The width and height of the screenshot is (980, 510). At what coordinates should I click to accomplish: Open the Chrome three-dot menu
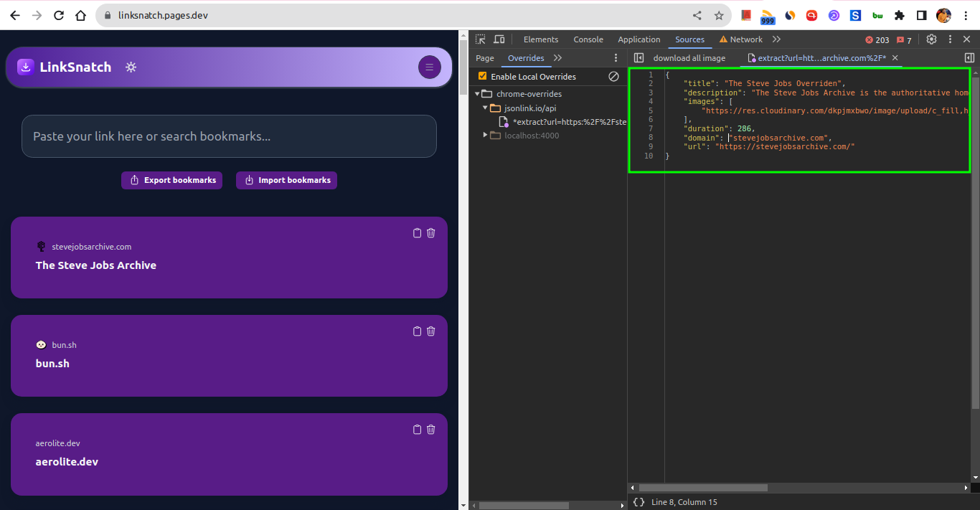point(965,15)
